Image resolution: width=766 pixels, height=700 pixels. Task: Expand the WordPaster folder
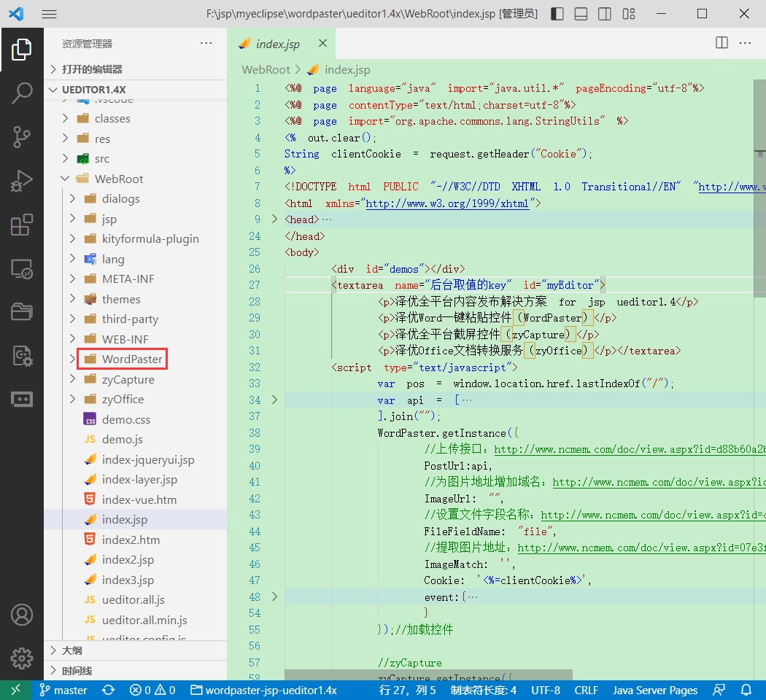click(x=131, y=359)
